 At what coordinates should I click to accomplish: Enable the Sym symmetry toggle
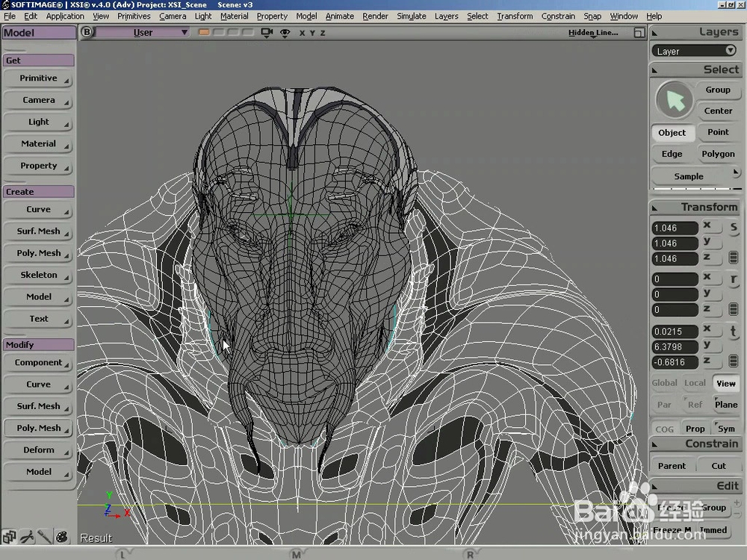pos(725,429)
